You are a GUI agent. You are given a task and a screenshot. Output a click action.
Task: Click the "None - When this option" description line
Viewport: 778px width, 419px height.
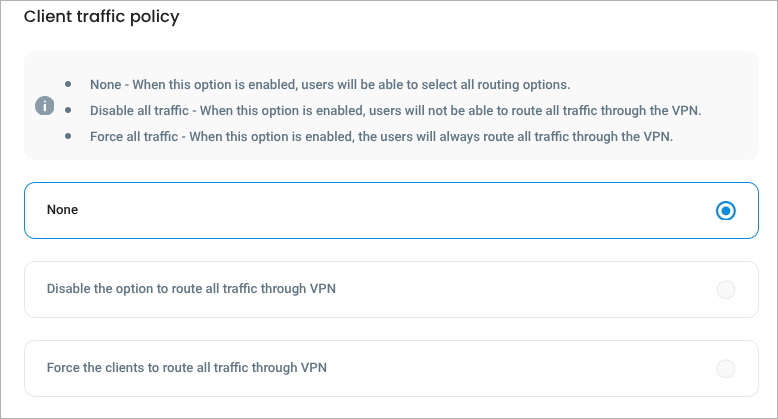[x=330, y=84]
